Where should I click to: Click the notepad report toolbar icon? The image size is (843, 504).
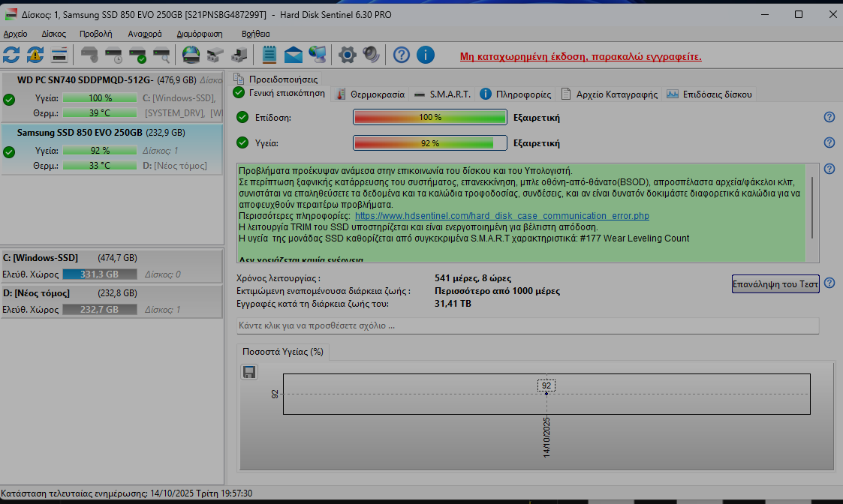(x=269, y=55)
